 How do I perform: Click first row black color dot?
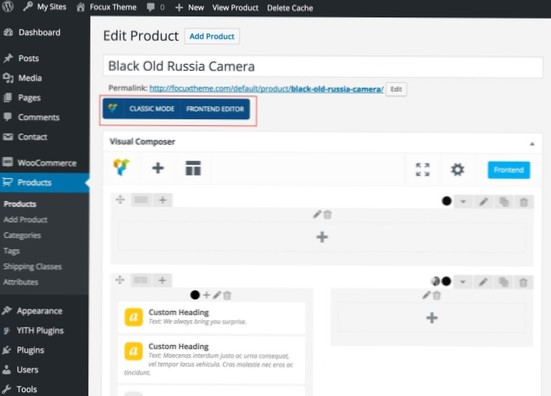point(447,201)
